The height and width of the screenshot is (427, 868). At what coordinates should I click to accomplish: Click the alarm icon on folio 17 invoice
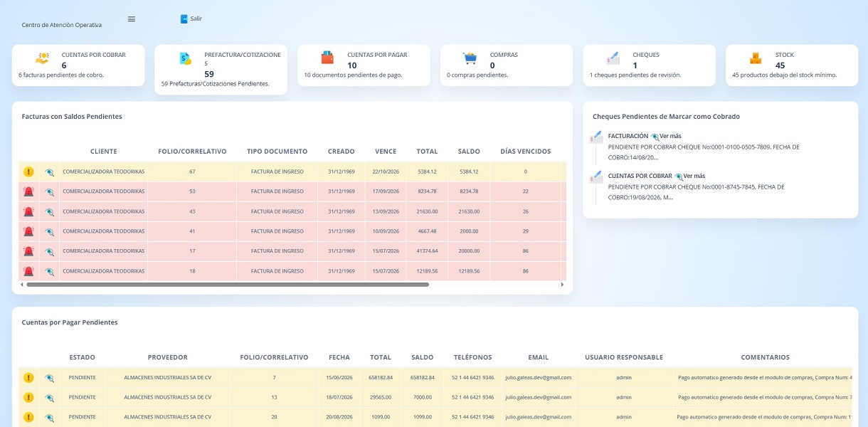[x=28, y=251]
